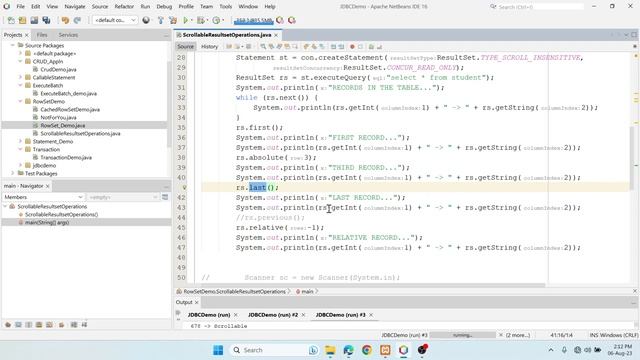The width and height of the screenshot is (640, 360).
Task: Open XAMPP app from taskbar
Action: [x=385, y=350]
